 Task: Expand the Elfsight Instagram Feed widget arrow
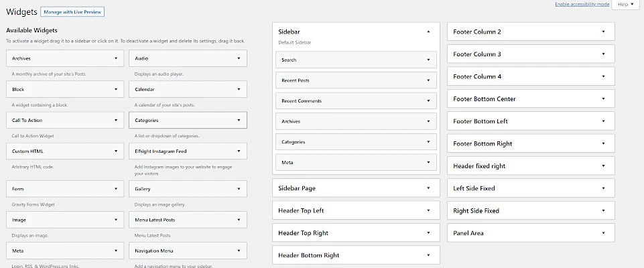pyautogui.click(x=239, y=151)
